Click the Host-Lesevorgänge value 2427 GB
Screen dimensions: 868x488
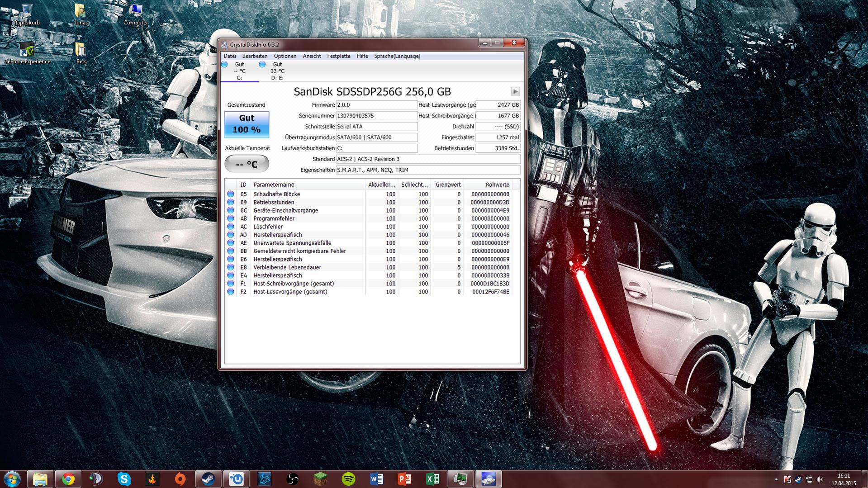498,105
